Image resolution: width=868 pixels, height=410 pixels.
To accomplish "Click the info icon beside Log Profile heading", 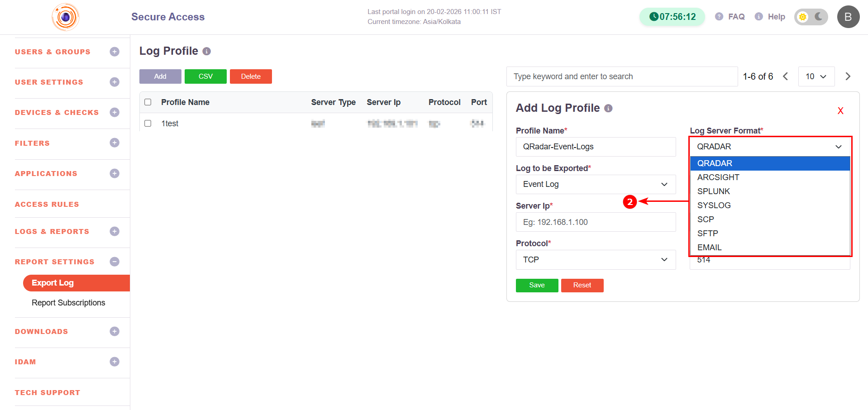I will point(207,52).
